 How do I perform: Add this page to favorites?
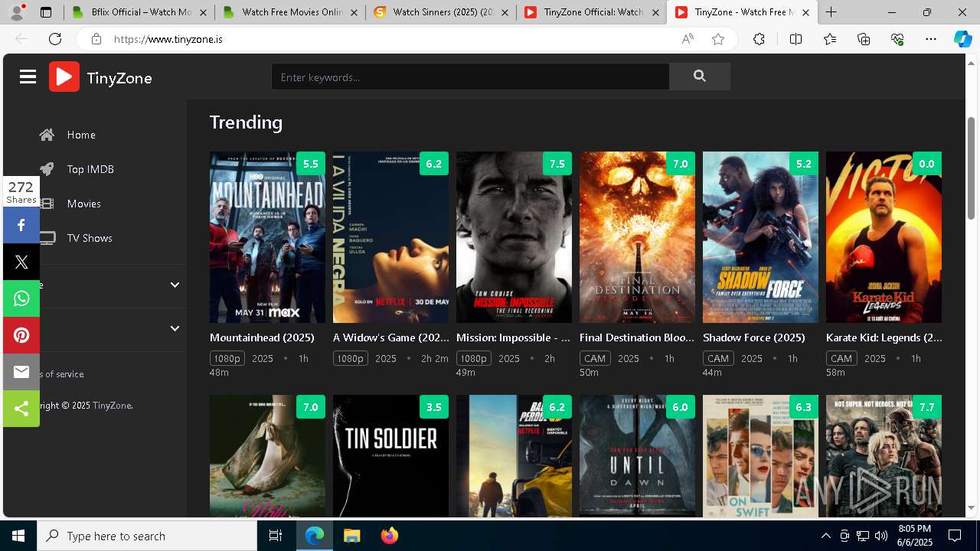coord(717,39)
